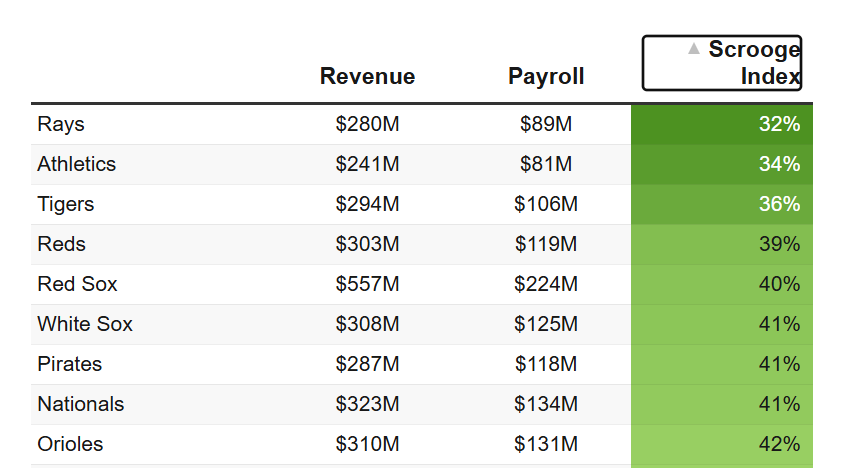Click the Tigers revenue value $294M

tap(367, 205)
